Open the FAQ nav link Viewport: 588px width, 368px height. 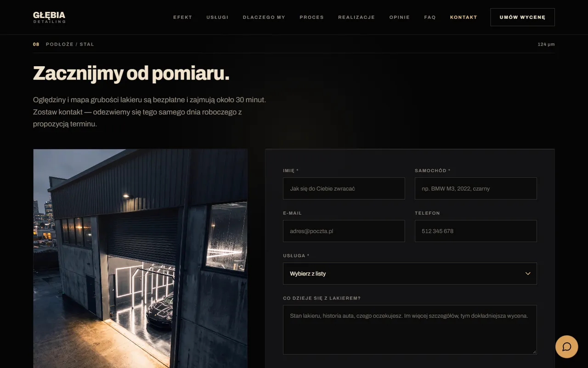(430, 17)
